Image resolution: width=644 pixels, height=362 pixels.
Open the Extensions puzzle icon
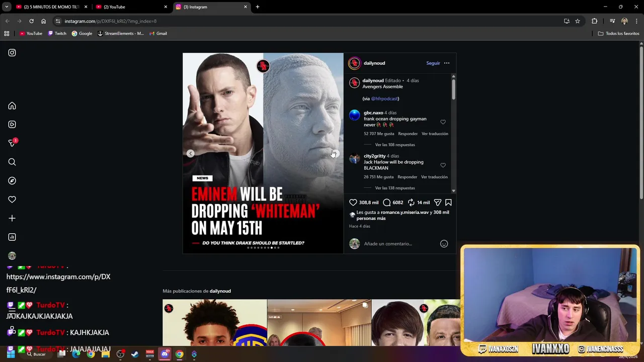594,21
